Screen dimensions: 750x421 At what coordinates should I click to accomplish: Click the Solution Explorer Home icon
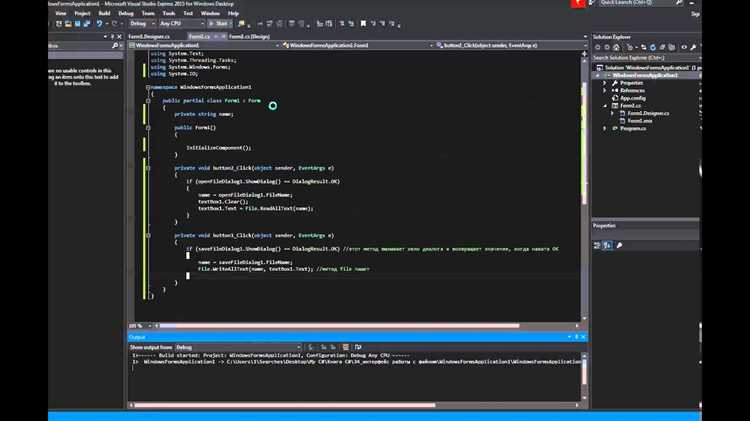click(x=617, y=47)
